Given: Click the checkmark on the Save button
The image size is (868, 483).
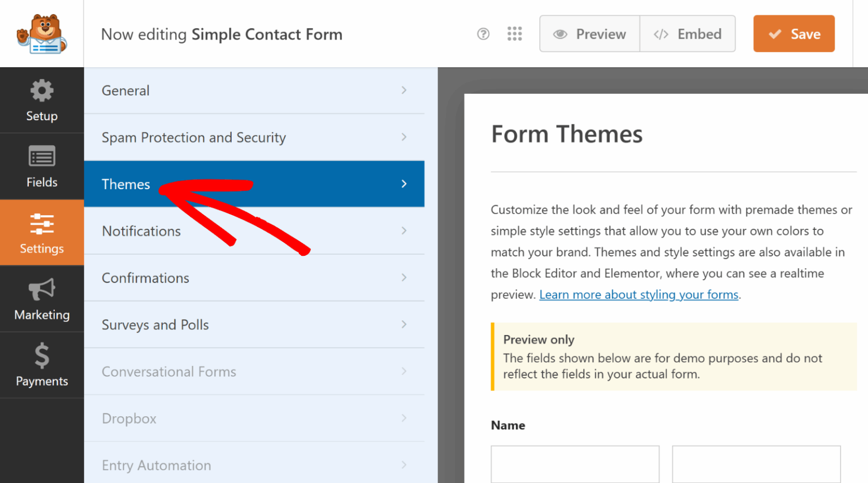Looking at the screenshot, I should [x=775, y=34].
